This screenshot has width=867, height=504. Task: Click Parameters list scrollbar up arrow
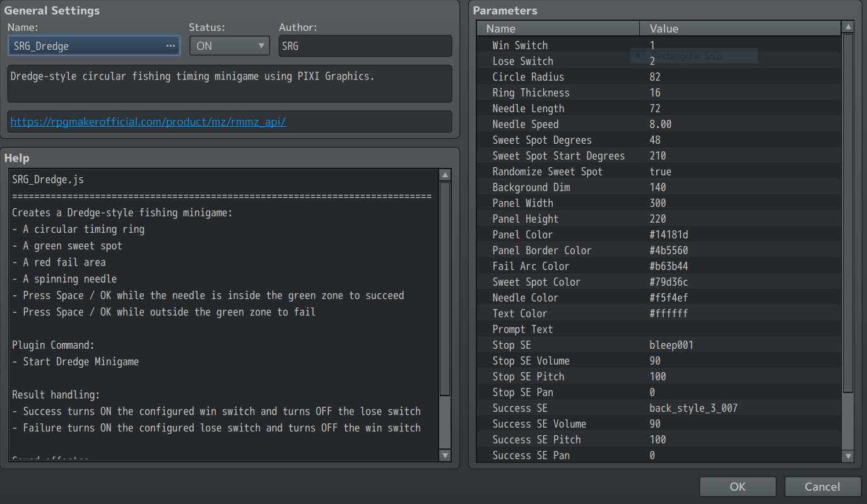(x=848, y=26)
